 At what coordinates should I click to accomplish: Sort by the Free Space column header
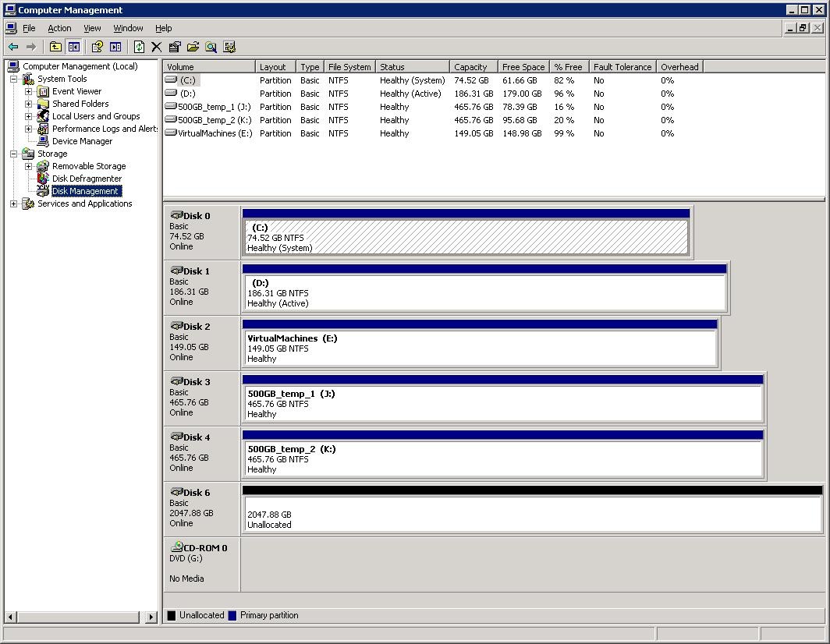point(523,67)
